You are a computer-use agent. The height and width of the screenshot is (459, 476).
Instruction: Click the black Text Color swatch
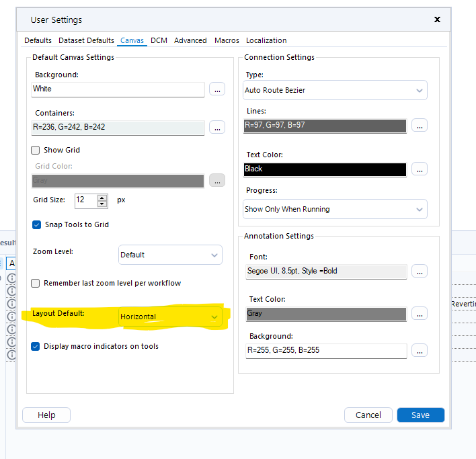click(x=325, y=169)
